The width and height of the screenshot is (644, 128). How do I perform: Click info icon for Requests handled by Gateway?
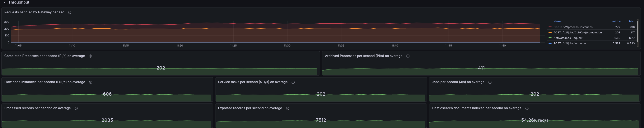[x=70, y=13]
